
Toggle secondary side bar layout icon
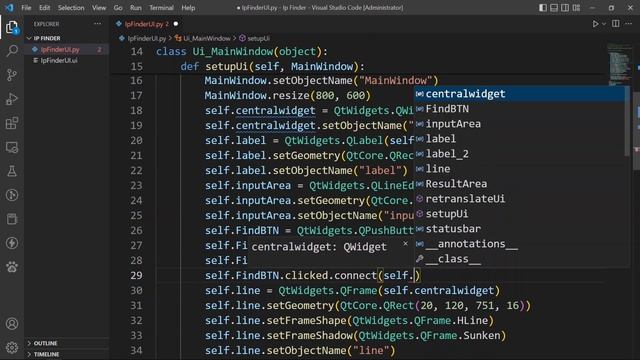(x=565, y=8)
